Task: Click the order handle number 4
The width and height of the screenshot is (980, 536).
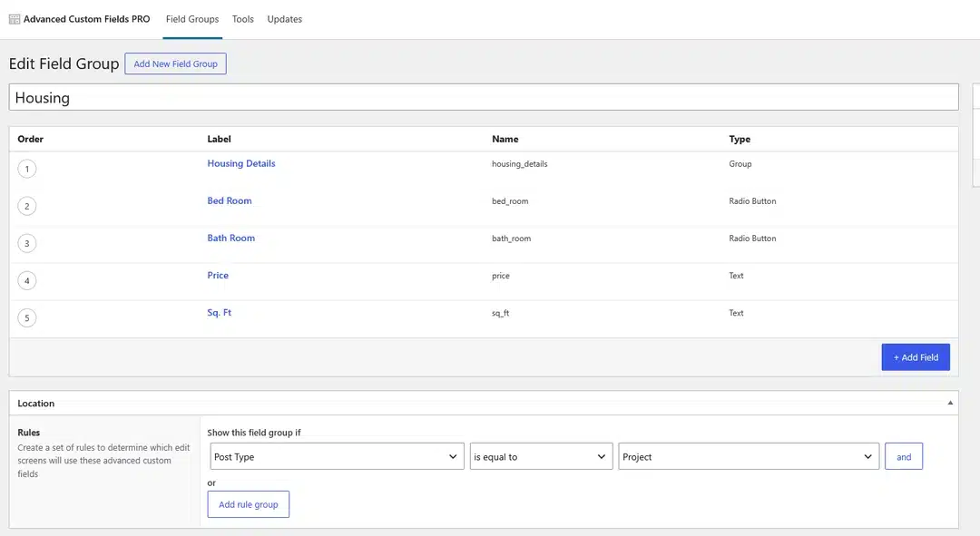Action: [27, 280]
